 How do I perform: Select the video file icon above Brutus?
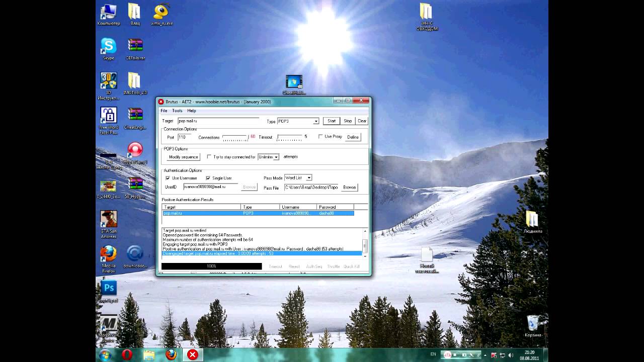pos(294,85)
